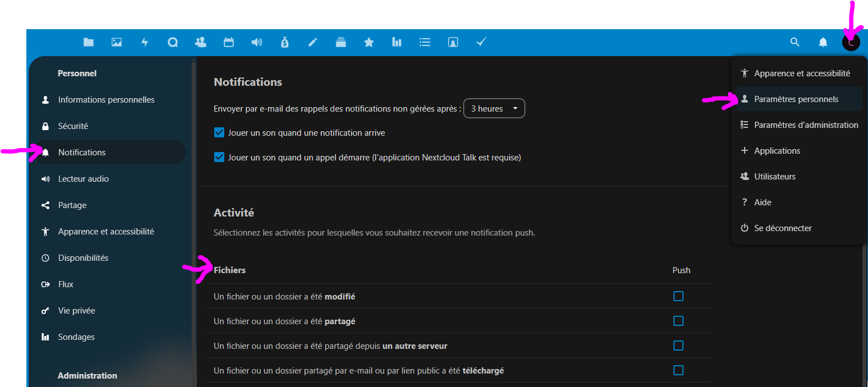The width and height of the screenshot is (868, 387).
Task: Open the '3 heures' reminder dropdown
Action: click(x=494, y=109)
